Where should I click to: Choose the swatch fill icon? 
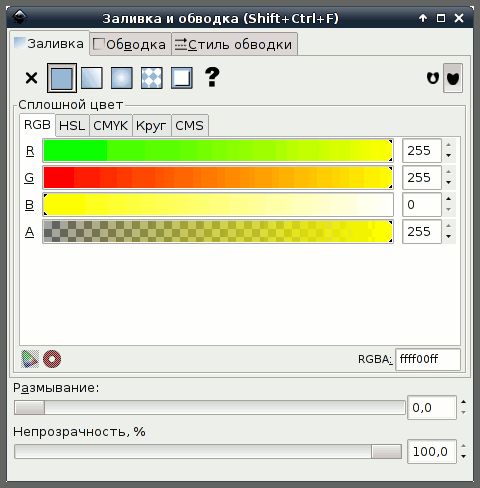pos(182,78)
